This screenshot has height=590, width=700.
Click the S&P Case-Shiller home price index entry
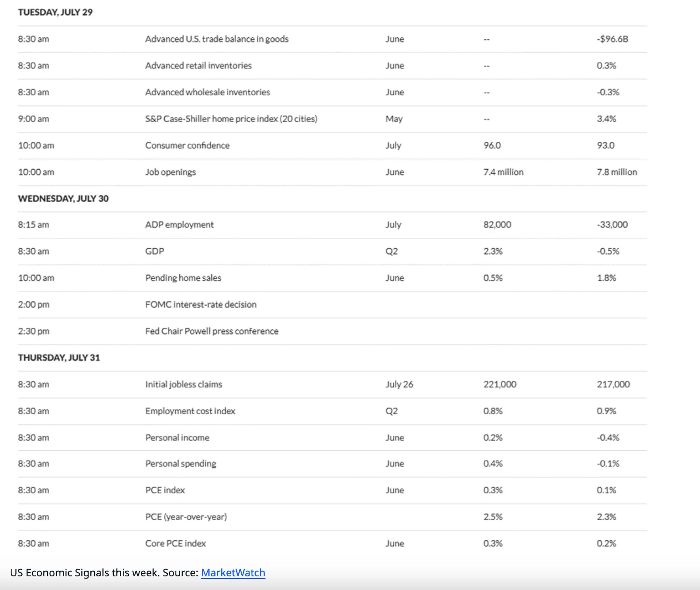(x=231, y=119)
